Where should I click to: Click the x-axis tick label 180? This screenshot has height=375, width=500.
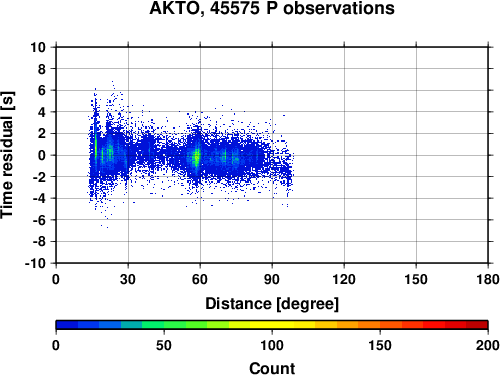pos(488,279)
